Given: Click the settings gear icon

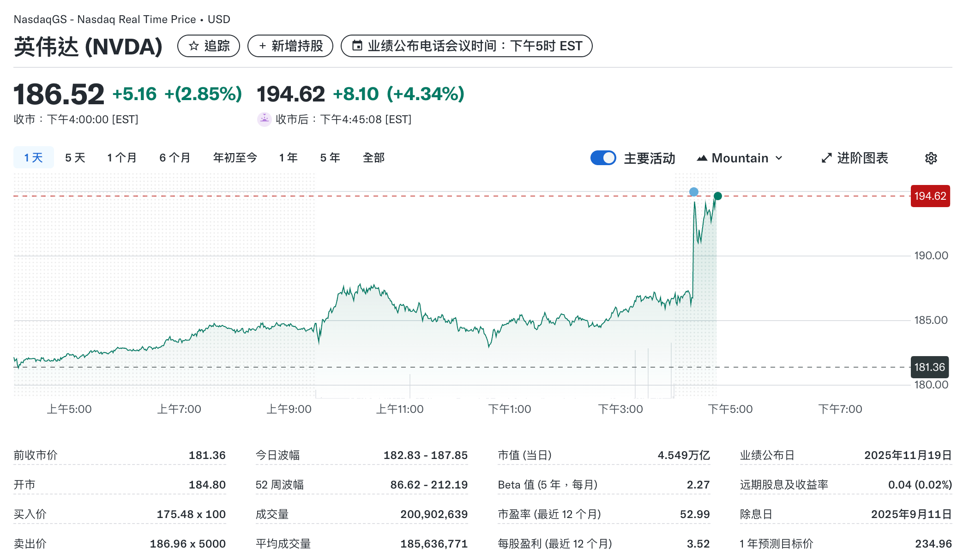Looking at the screenshot, I should coord(931,158).
